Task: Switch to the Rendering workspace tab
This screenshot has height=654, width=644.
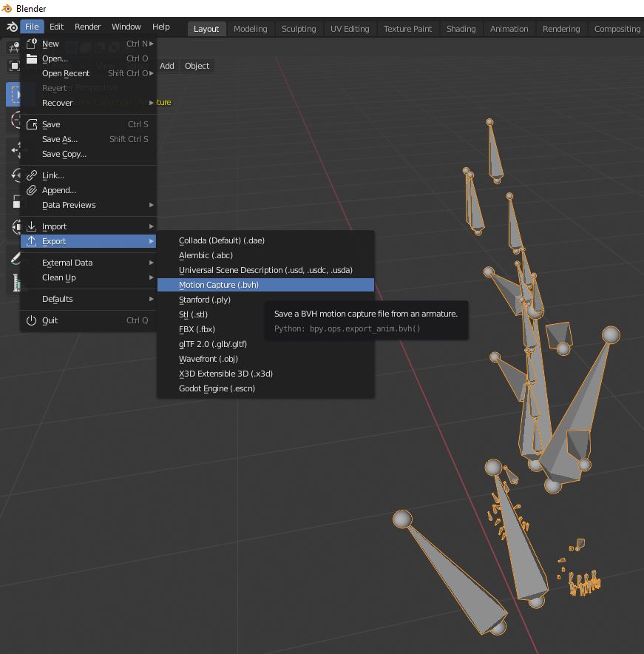Action: 561,29
